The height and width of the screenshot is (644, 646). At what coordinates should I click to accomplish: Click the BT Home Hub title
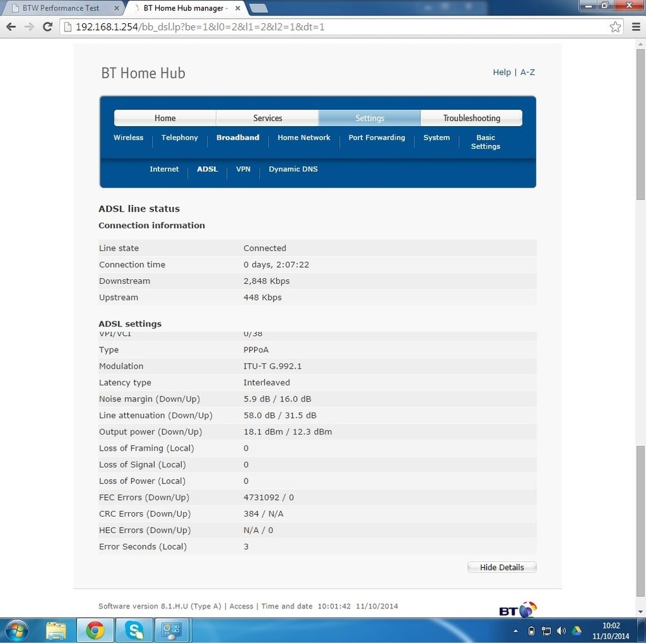coord(144,73)
